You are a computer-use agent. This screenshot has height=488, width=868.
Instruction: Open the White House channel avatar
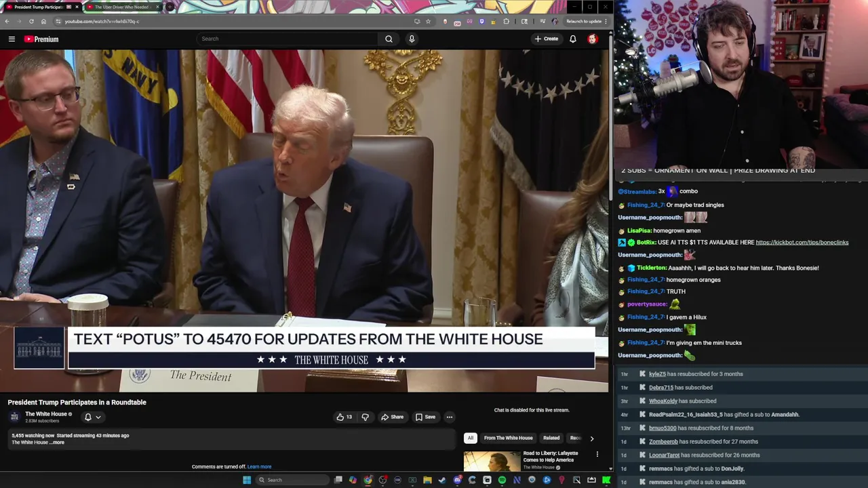(14, 417)
